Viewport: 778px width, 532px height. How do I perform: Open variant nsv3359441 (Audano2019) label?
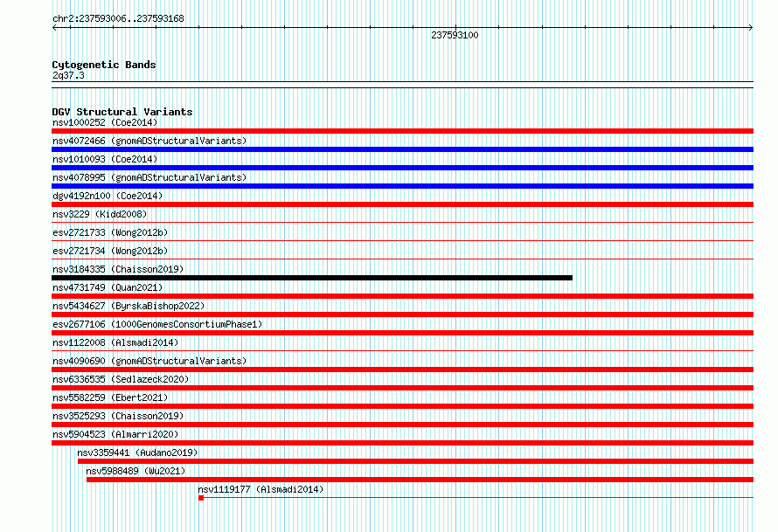coord(137,453)
